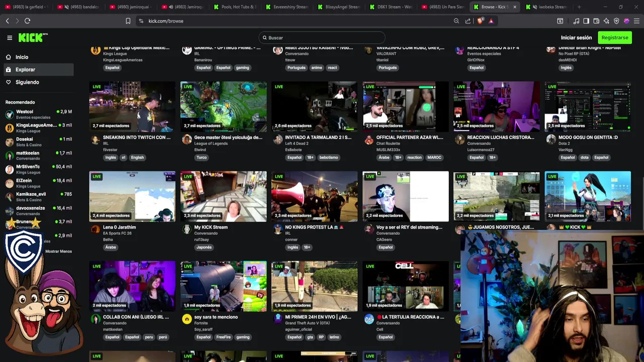
Task: Open Brave Rewards triangle icon
Action: (491, 21)
